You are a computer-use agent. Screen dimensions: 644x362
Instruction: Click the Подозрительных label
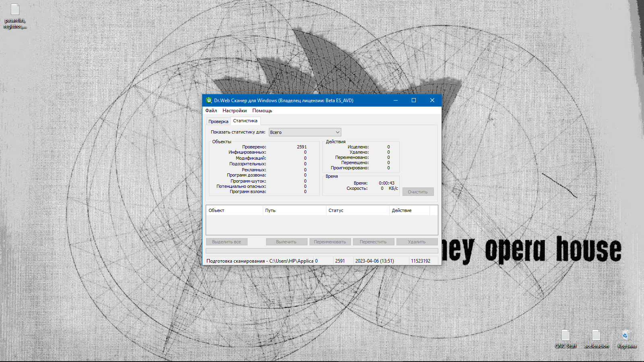248,164
